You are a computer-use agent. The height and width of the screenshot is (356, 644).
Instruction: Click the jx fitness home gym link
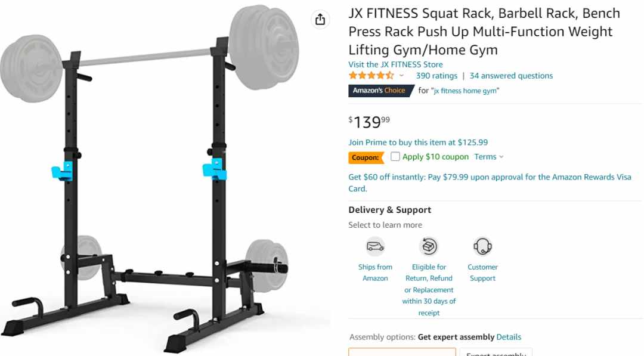click(x=465, y=91)
